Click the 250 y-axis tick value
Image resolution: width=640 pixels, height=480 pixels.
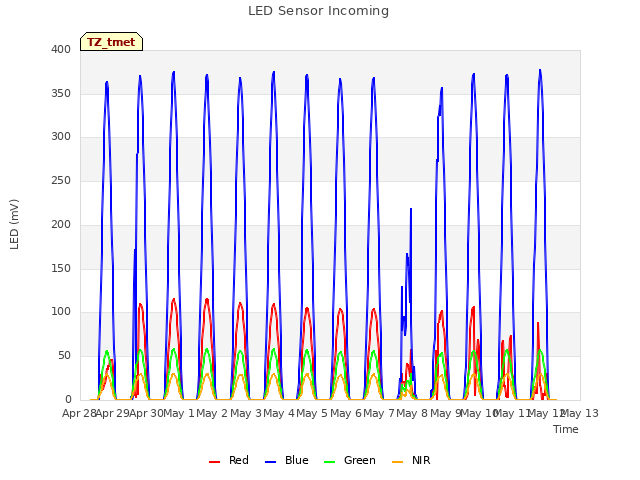click(x=61, y=180)
